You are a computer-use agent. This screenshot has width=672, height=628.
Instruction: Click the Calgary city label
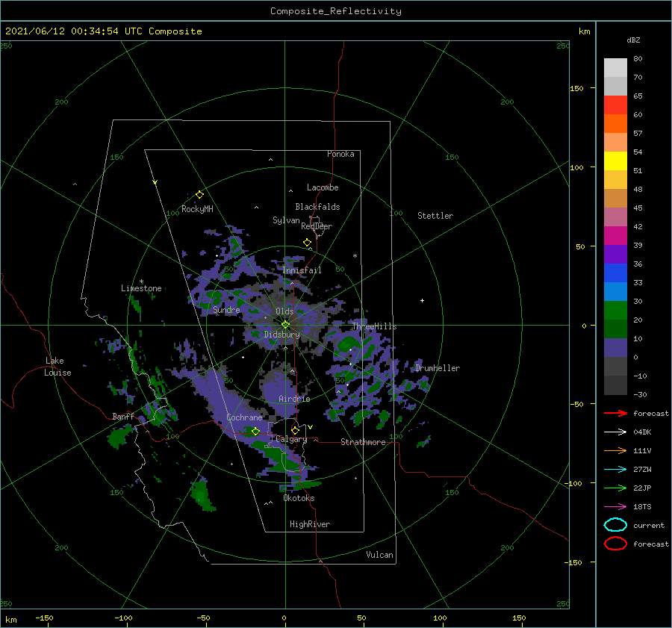[x=291, y=439]
